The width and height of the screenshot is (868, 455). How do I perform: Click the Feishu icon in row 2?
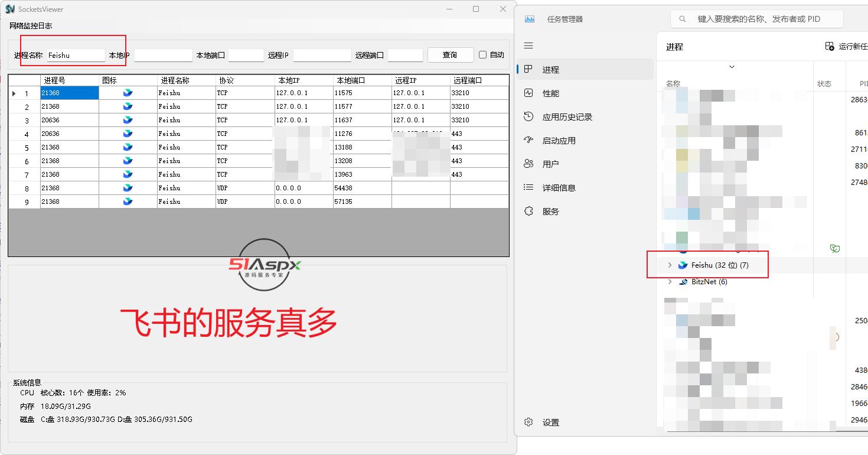(128, 106)
